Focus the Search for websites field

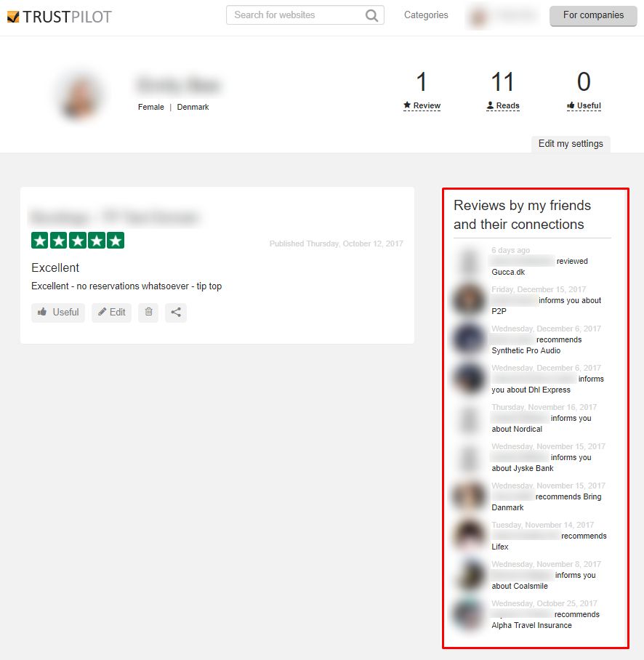click(305, 15)
